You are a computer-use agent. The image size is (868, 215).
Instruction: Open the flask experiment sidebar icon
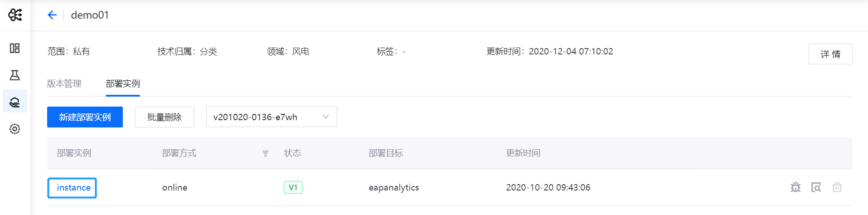[x=15, y=75]
